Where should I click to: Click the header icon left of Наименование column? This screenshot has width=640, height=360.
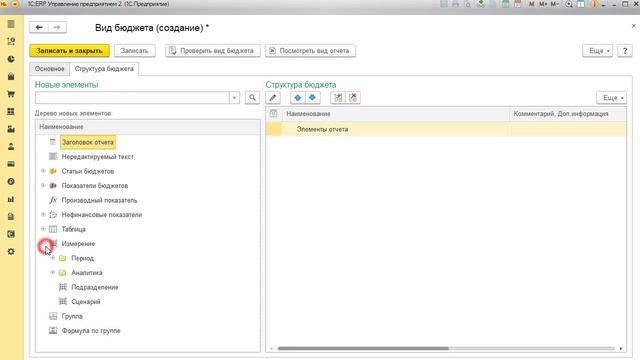(x=273, y=113)
